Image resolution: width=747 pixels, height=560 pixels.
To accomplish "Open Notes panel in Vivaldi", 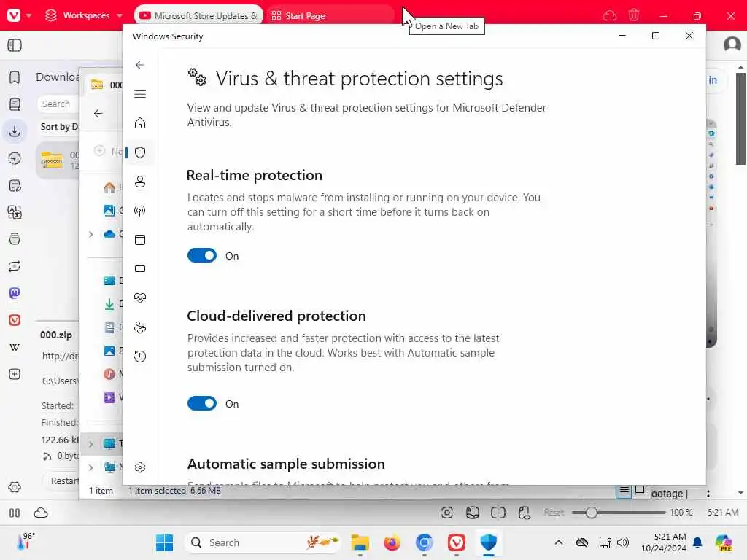I will pos(15,185).
